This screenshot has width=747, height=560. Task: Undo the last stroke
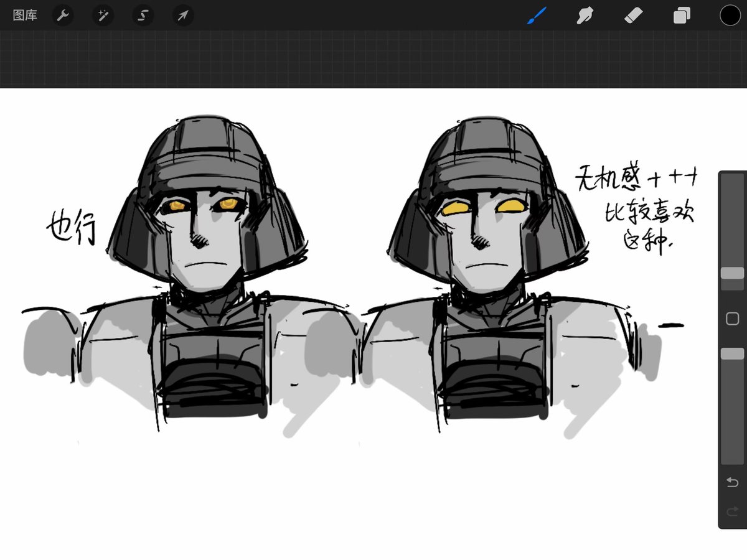click(732, 482)
